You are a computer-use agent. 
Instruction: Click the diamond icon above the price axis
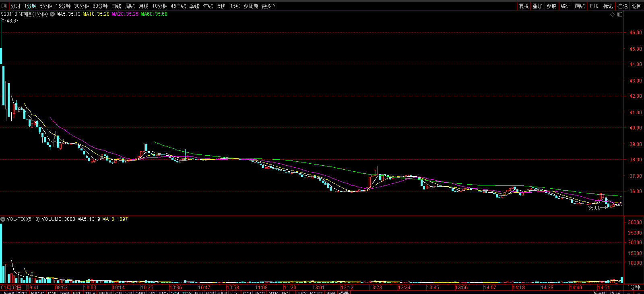613,14
